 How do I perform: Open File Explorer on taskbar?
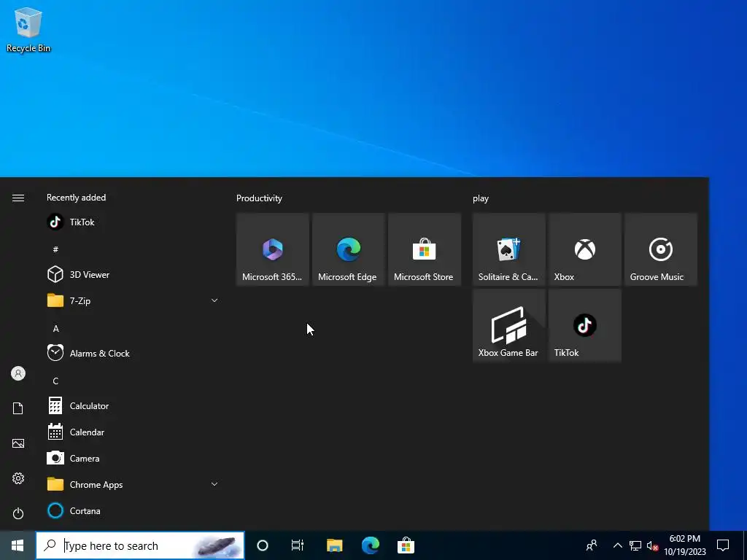click(x=334, y=545)
